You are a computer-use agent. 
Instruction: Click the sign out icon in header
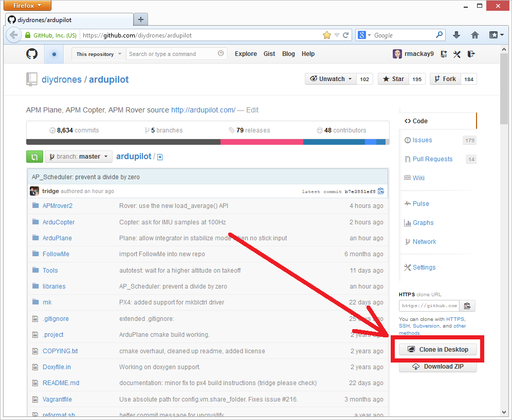[x=470, y=54]
